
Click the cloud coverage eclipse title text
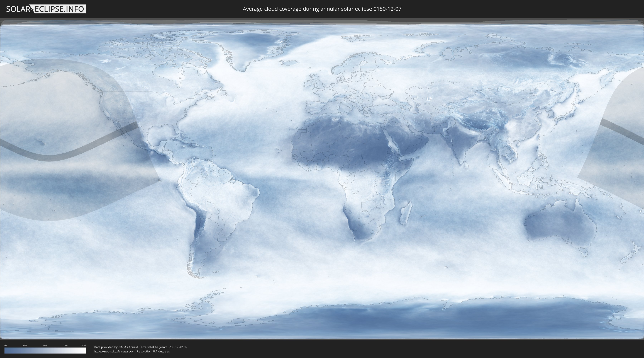tap(322, 9)
